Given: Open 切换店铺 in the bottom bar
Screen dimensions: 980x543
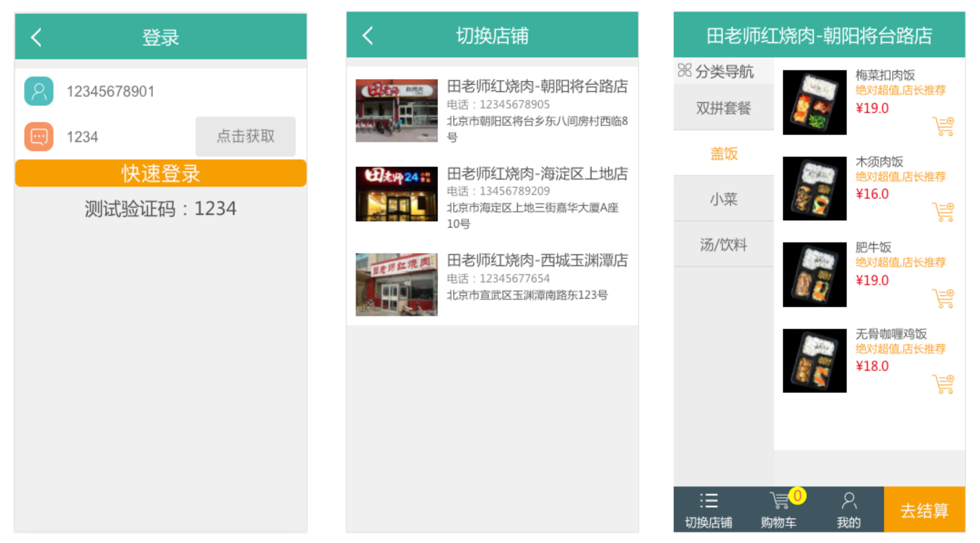Looking at the screenshot, I should [709, 510].
